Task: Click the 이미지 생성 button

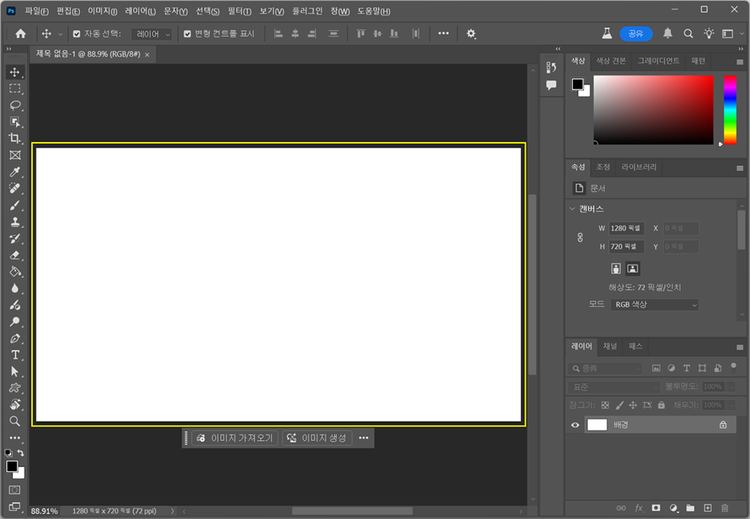Action: 317,438
